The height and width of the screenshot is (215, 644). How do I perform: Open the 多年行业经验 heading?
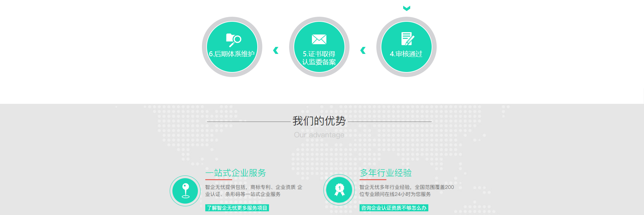pyautogui.click(x=386, y=173)
